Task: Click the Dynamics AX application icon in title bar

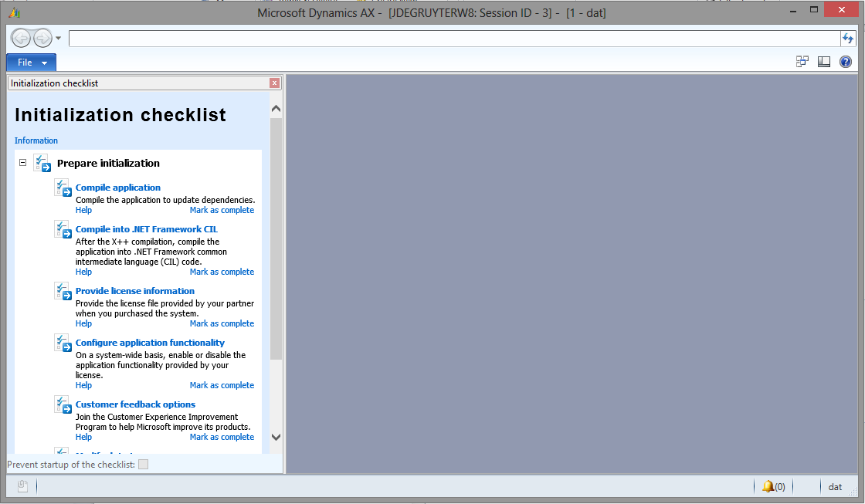Action: [x=15, y=12]
